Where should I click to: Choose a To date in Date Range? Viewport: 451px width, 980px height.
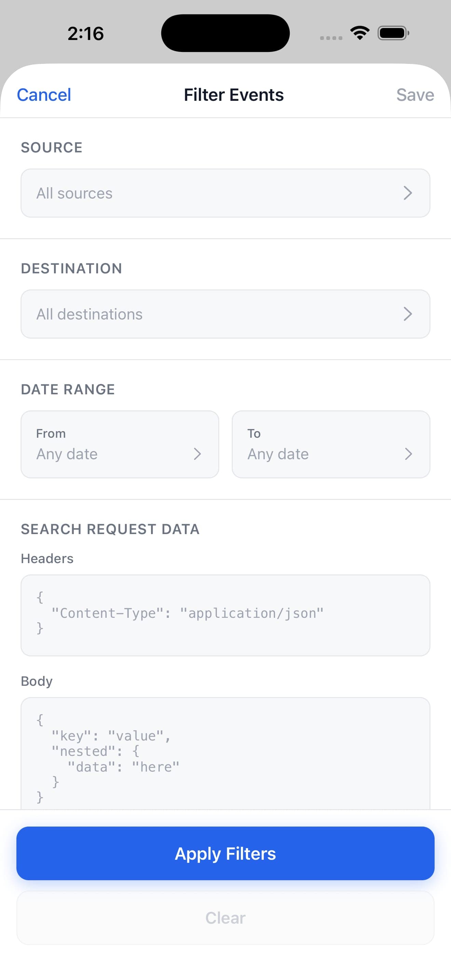tap(331, 444)
